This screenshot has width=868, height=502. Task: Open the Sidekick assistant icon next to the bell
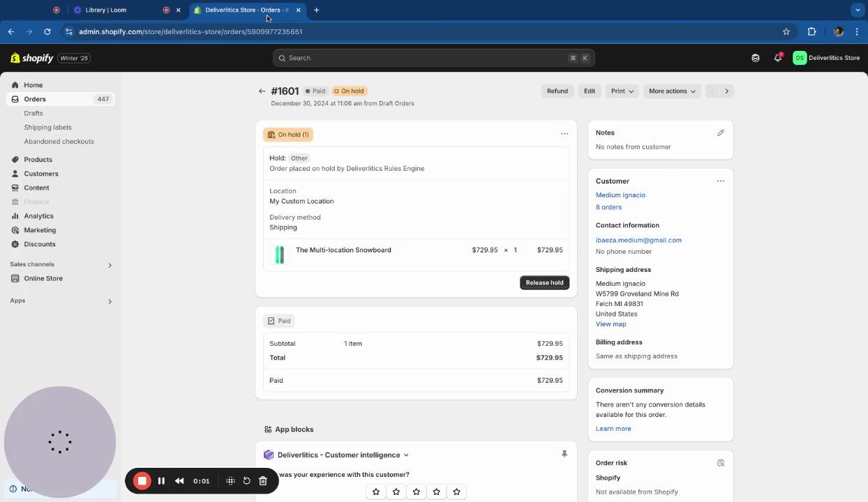tap(756, 58)
